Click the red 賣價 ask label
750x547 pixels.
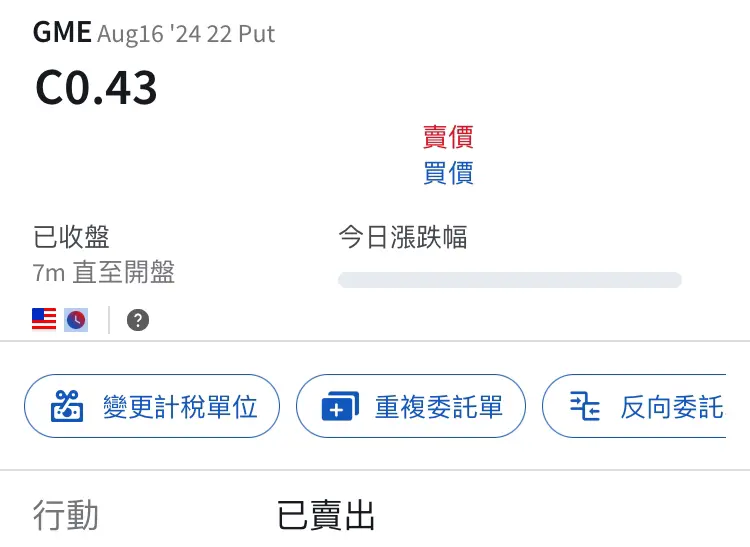448,137
